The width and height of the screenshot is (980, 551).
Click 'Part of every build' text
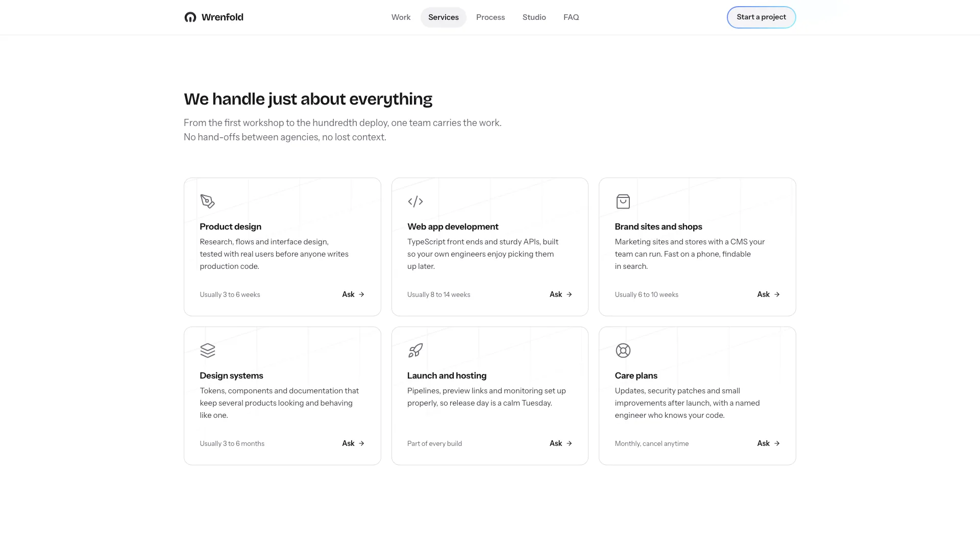click(434, 443)
